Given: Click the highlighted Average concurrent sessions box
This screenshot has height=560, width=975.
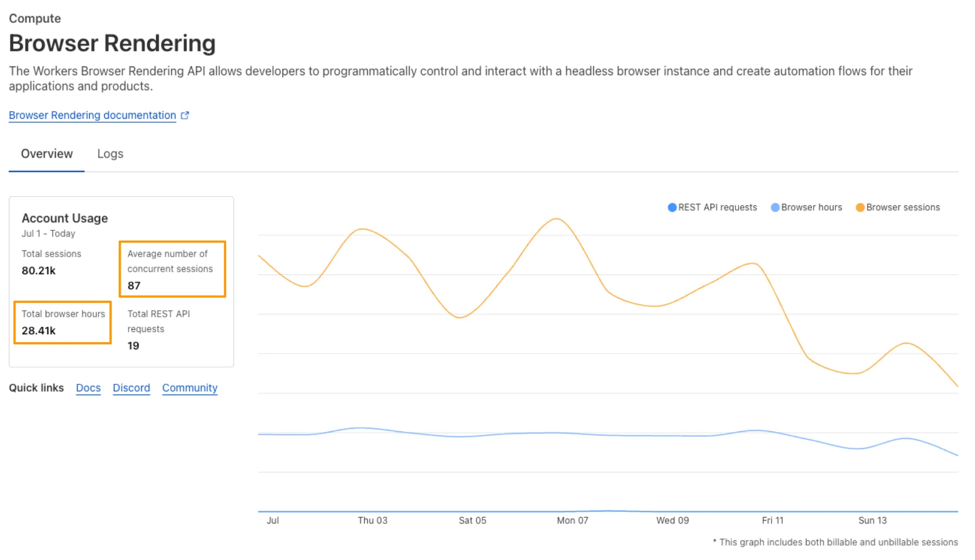Looking at the screenshot, I should [x=172, y=269].
